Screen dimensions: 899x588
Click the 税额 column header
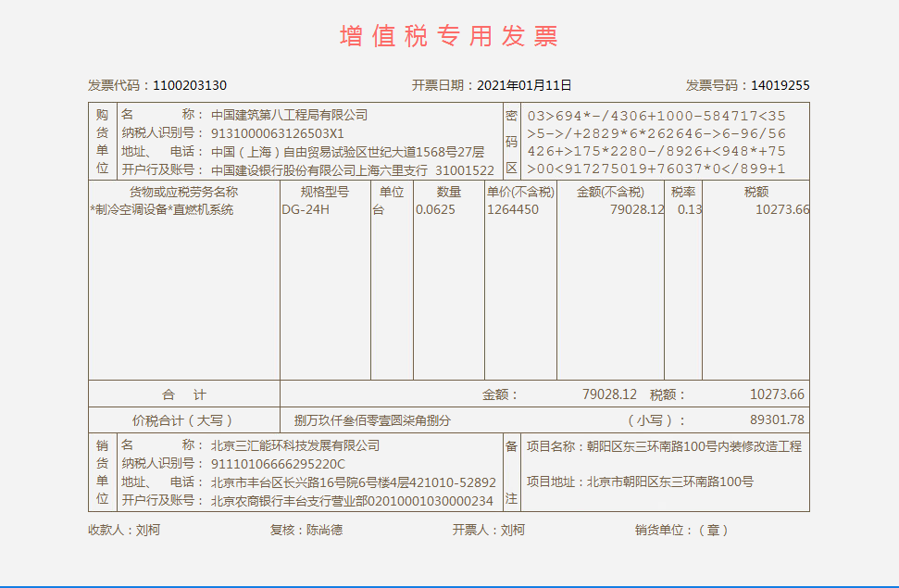756,192
